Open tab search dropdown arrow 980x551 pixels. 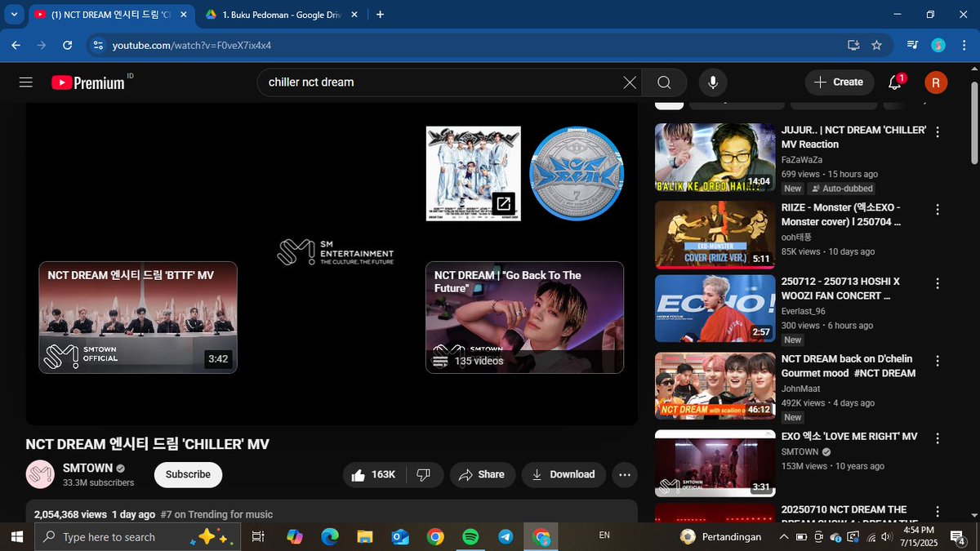[x=14, y=14]
